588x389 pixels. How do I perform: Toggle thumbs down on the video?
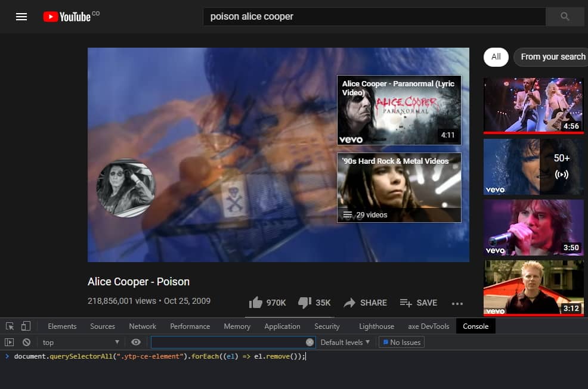coord(305,303)
